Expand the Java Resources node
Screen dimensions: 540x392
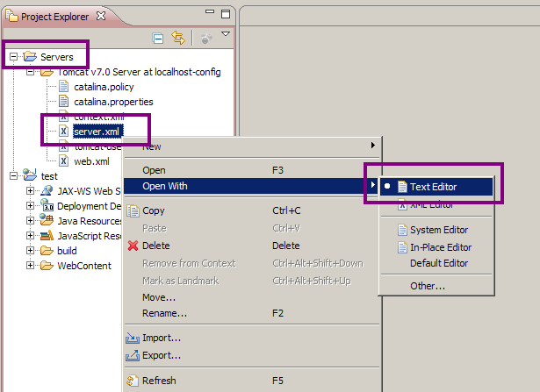click(x=31, y=220)
